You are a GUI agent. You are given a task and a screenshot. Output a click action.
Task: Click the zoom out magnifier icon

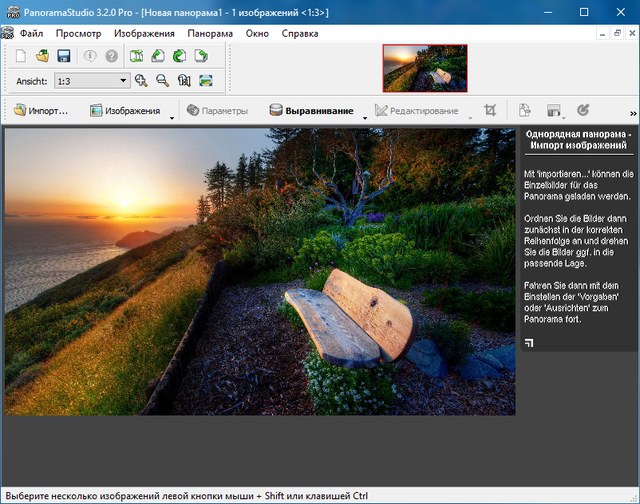162,81
